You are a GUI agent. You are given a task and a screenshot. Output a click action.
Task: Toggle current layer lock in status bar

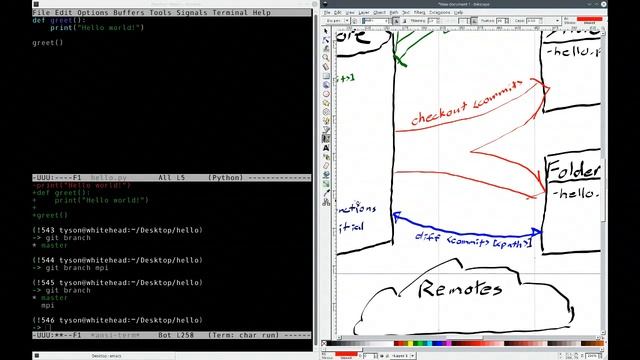click(387, 356)
